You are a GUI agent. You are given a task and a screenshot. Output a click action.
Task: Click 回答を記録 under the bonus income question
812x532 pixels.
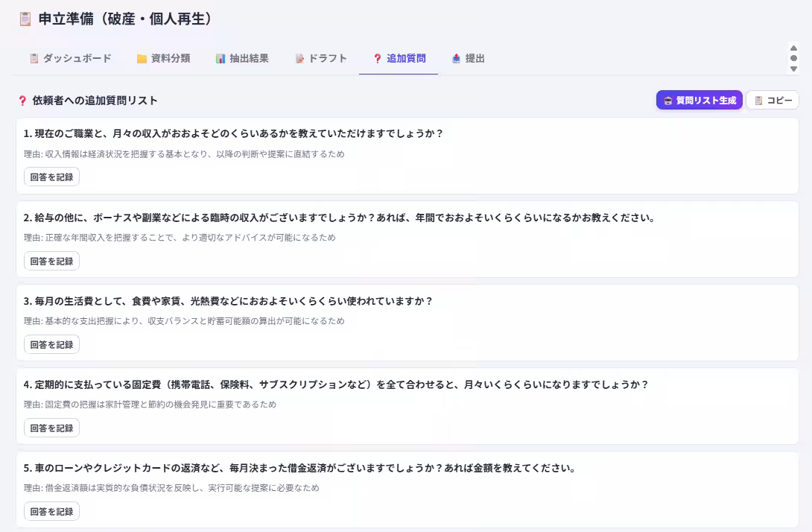51,261
